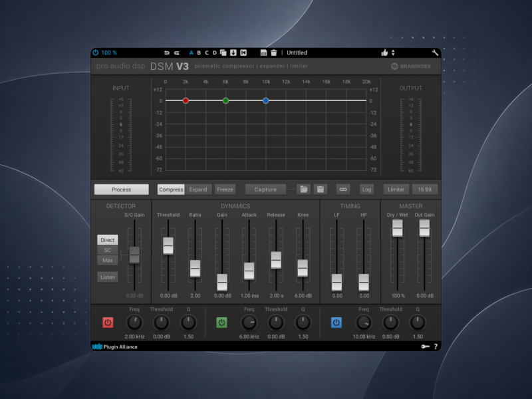Click the trash delete preset icon
The height and width of the screenshot is (399, 532).
click(x=274, y=53)
